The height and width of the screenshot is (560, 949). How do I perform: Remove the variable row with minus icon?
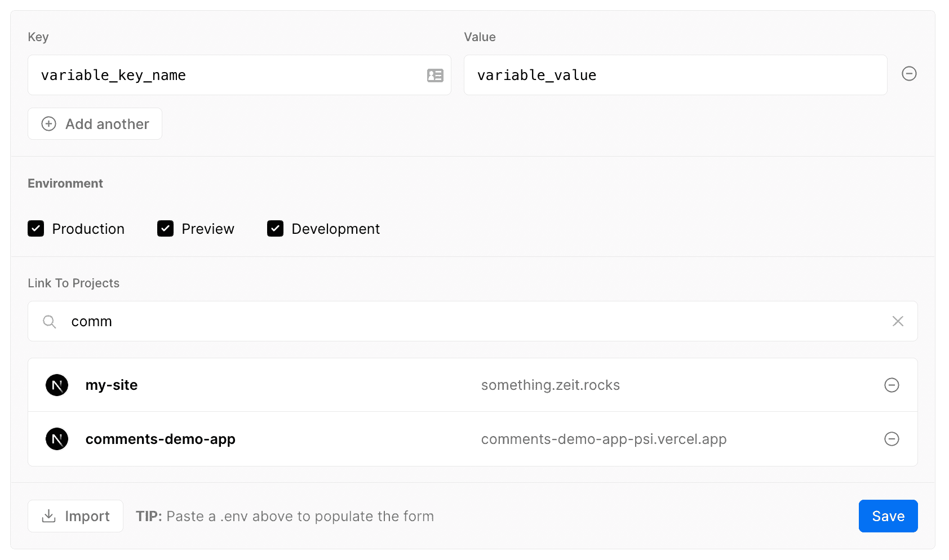point(909,74)
